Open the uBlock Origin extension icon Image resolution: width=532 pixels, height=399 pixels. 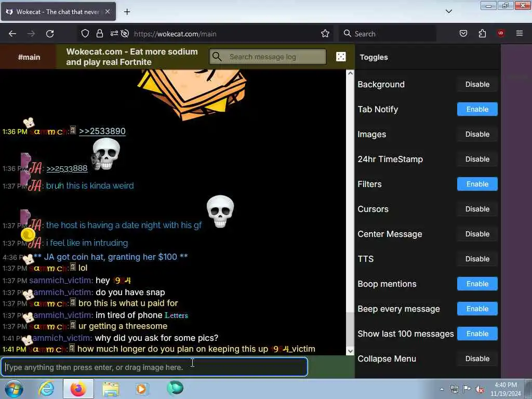click(x=501, y=33)
